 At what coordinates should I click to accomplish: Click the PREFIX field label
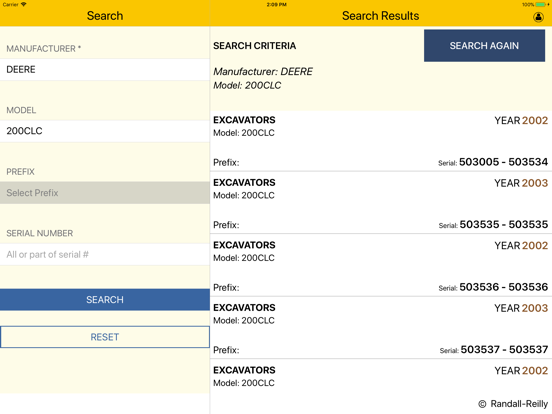[x=20, y=172]
